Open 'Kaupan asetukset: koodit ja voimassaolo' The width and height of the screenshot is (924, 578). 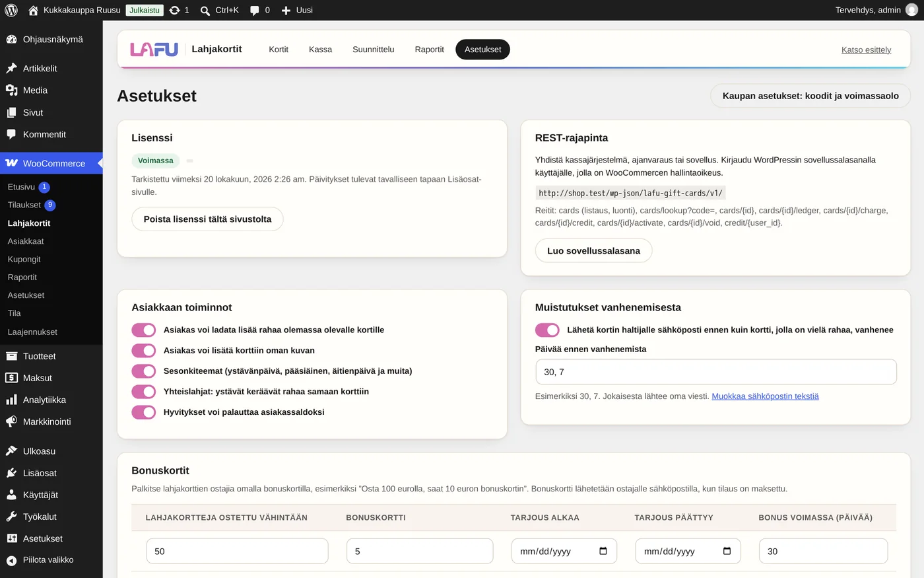[810, 96]
